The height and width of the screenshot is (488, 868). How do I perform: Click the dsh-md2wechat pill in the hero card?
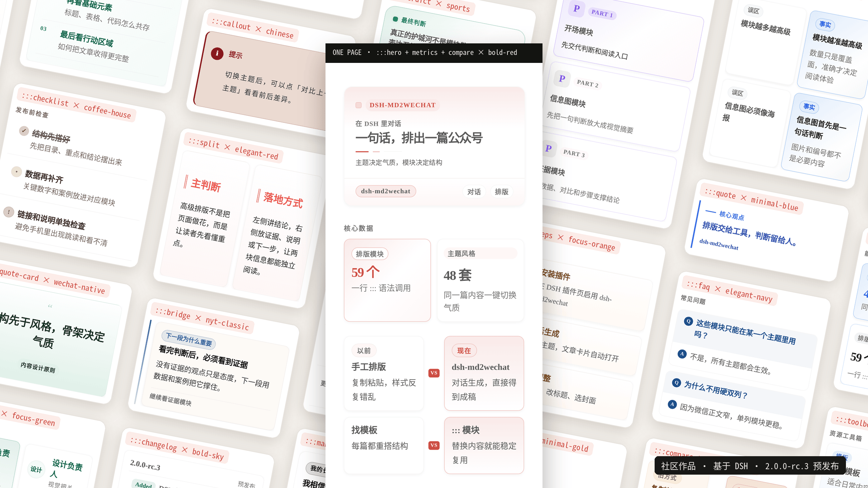(x=386, y=191)
